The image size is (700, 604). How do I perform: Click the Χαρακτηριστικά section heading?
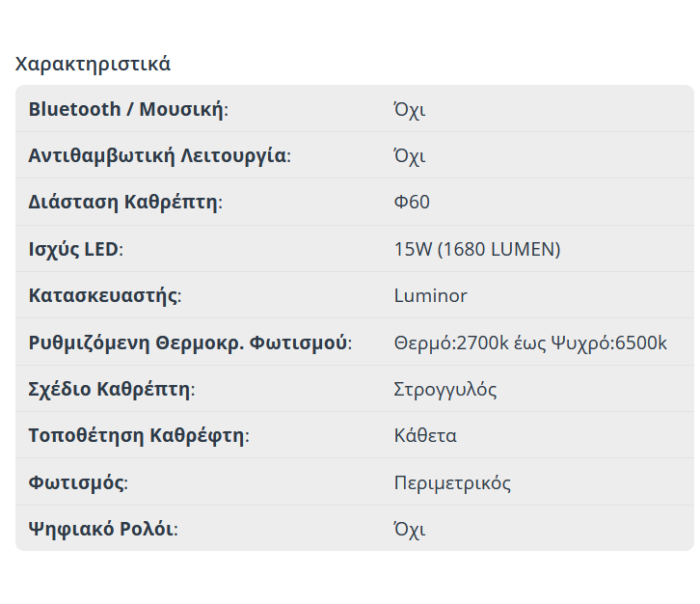coord(93,65)
